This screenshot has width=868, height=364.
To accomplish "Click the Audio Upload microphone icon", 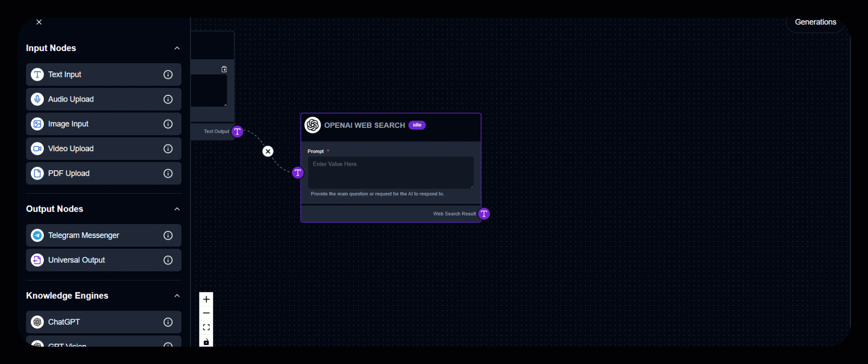I will coord(38,99).
